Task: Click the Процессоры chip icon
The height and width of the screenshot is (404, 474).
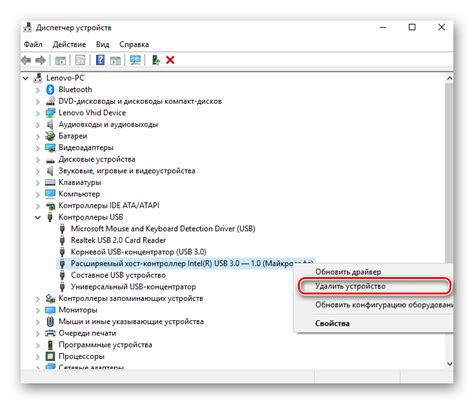Action: (x=50, y=356)
